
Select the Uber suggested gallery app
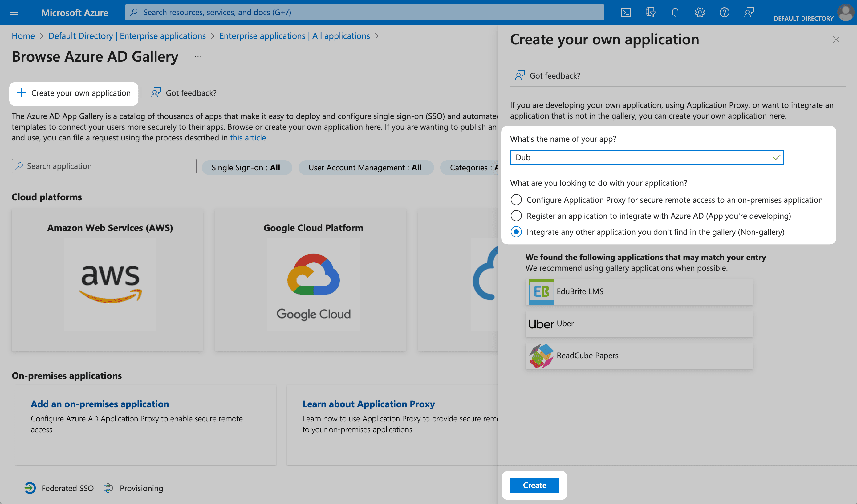(x=639, y=323)
